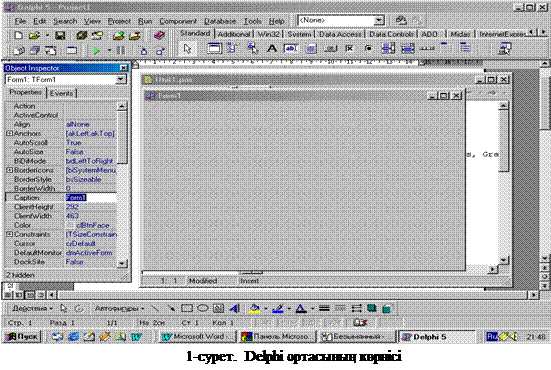Screen dimensions: 551x370
Task: Open the desktop <None> combo dropdown arrow
Action: point(379,20)
